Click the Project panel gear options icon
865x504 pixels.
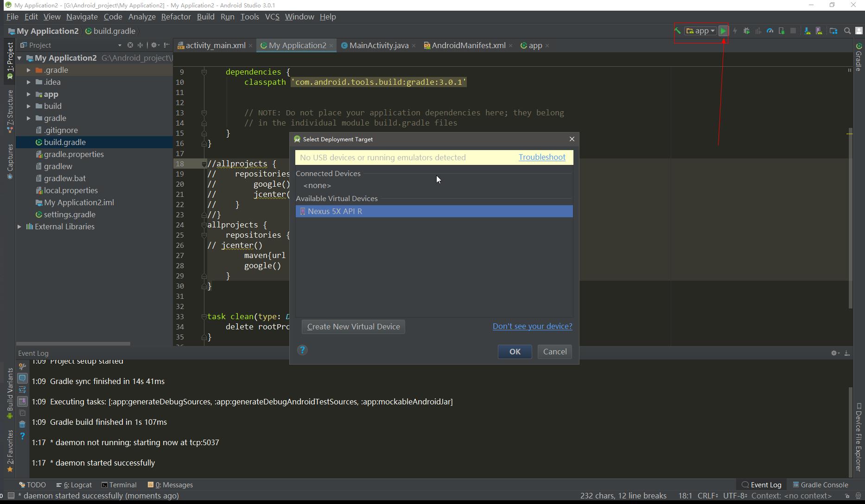pos(155,45)
